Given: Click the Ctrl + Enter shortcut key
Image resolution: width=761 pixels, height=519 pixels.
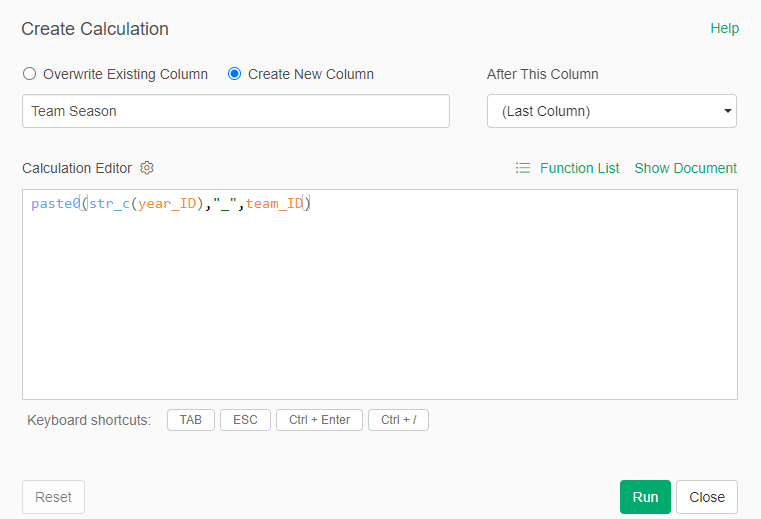Looking at the screenshot, I should [x=319, y=420].
